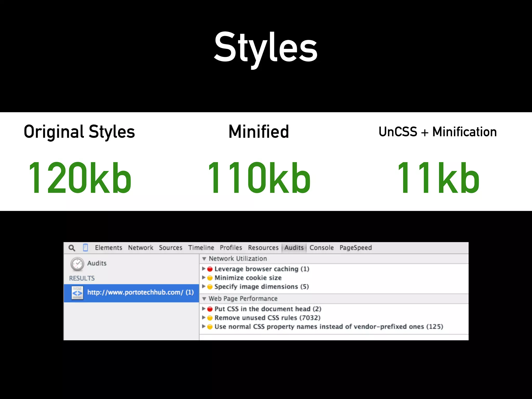Expand Minimize cookie size arrow

coord(204,277)
